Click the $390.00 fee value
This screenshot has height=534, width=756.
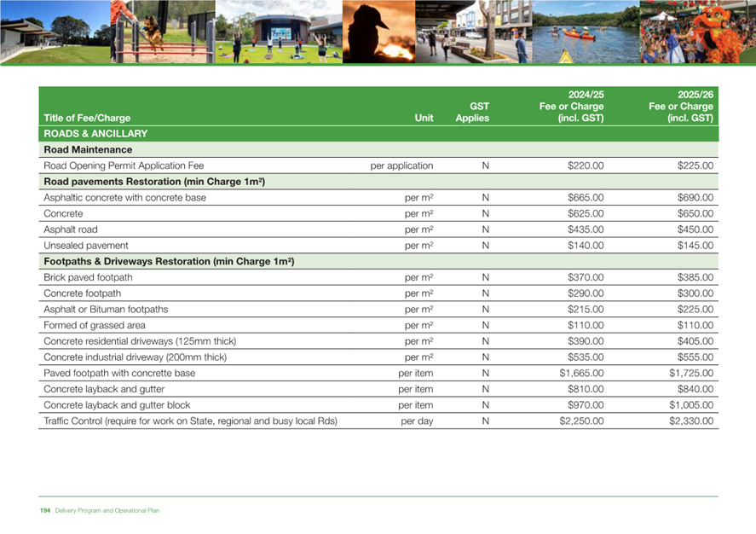586,341
